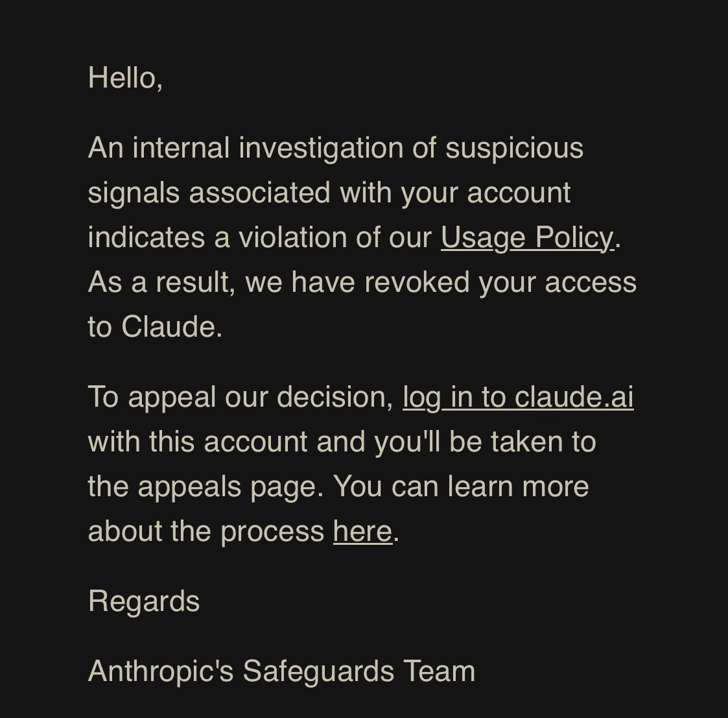Open the 'here' link about the process
Viewport: 728px width, 718px height.
[x=362, y=531]
